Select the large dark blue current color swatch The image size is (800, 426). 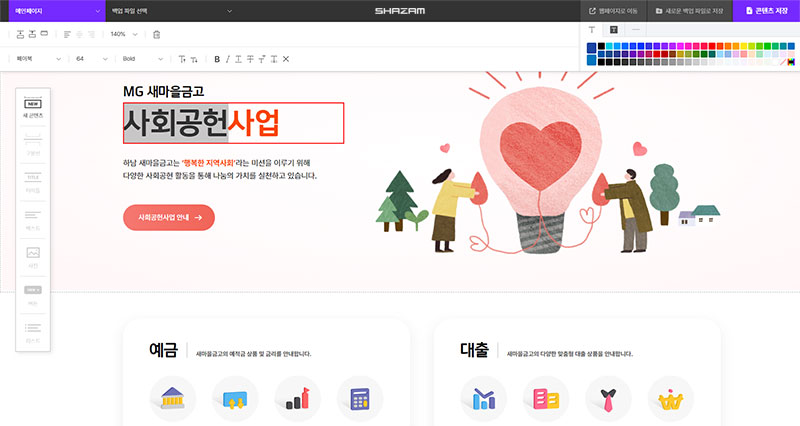point(591,48)
